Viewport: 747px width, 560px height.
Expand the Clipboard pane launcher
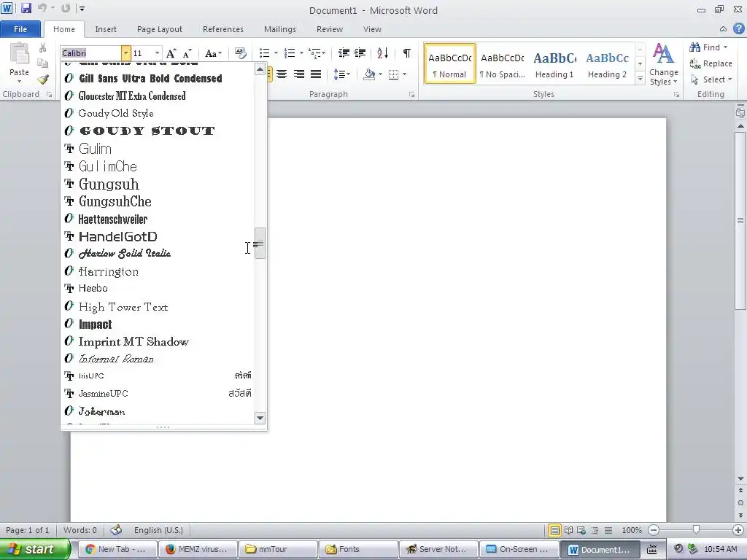[x=50, y=95]
